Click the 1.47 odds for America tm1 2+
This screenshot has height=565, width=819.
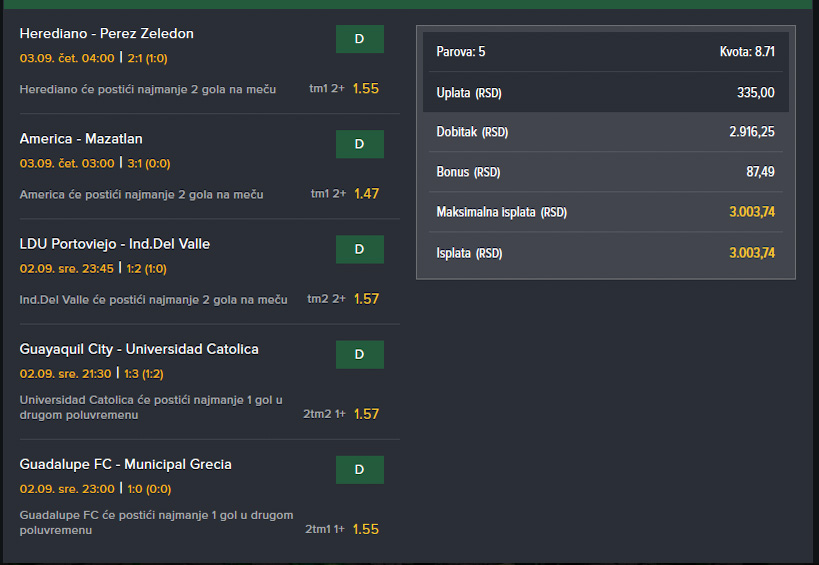click(x=366, y=194)
